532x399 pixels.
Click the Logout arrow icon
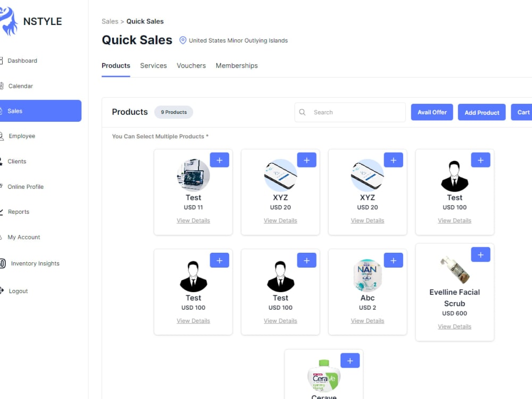pos(2,291)
